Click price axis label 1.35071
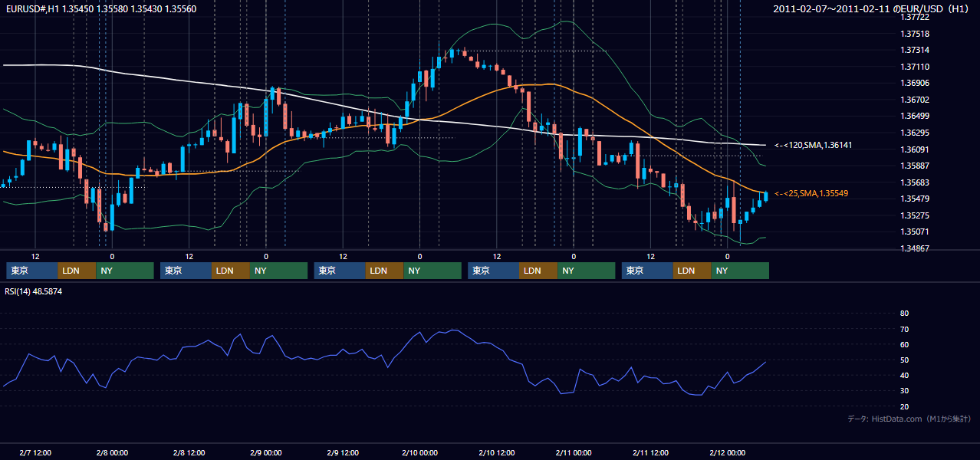The height and width of the screenshot is (460, 980). coord(916,232)
